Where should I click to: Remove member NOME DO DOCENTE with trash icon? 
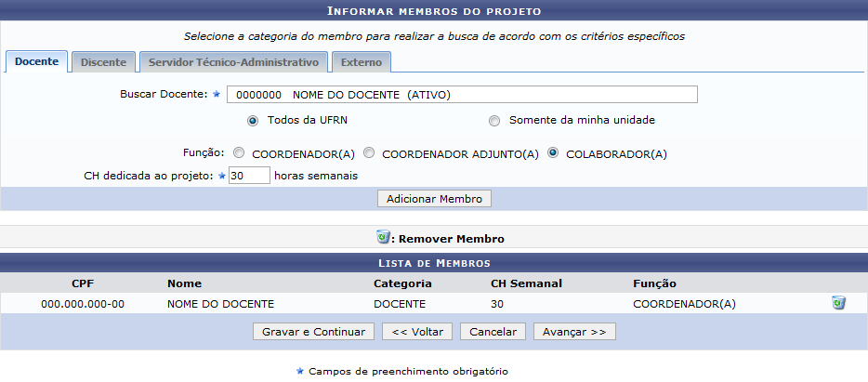838,303
